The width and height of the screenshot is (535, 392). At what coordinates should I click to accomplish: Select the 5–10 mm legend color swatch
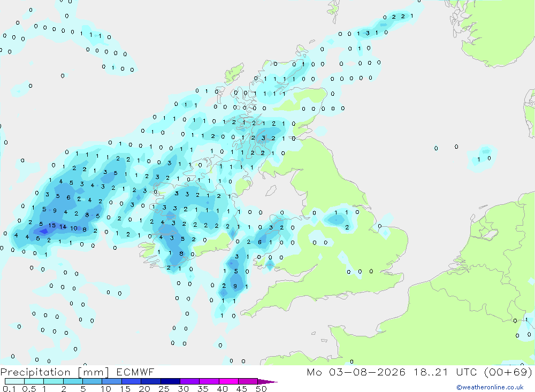92,381
